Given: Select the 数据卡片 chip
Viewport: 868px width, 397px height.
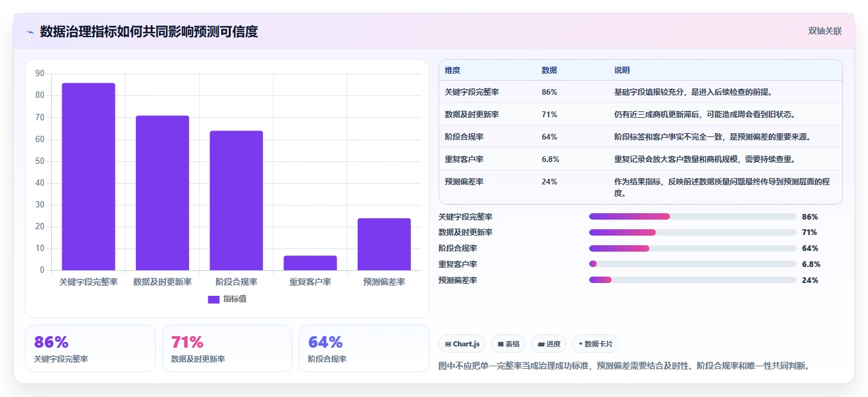Looking at the screenshot, I should pyautogui.click(x=596, y=344).
